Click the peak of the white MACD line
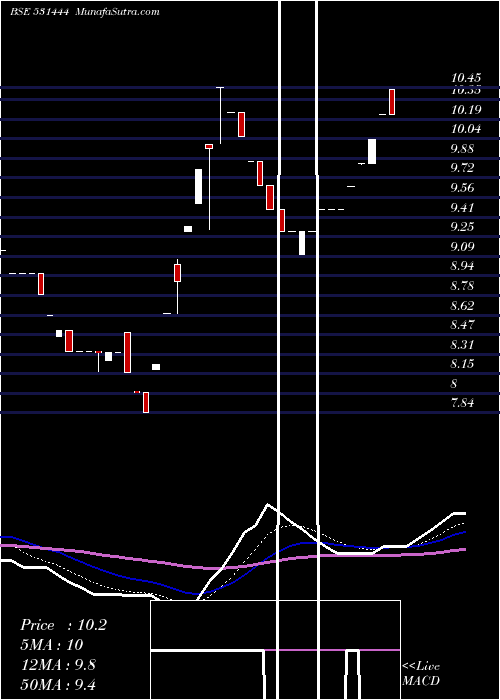The image size is (500, 700). point(268,504)
